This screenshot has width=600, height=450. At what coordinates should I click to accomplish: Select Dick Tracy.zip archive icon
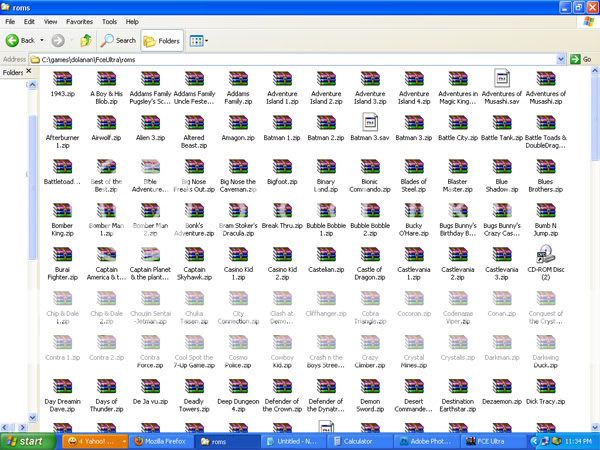546,387
